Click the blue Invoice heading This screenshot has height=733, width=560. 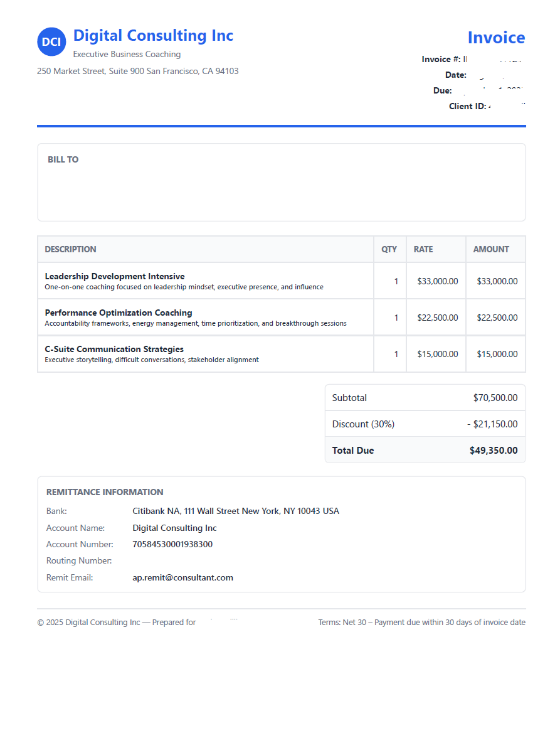495,38
